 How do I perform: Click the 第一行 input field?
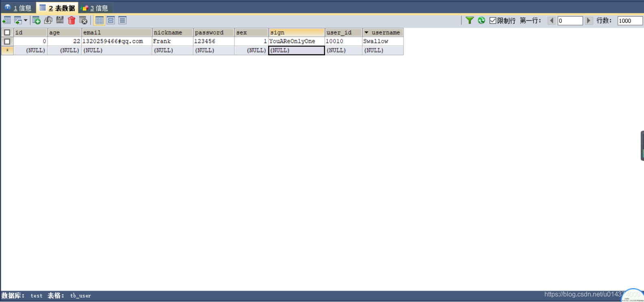(x=570, y=21)
